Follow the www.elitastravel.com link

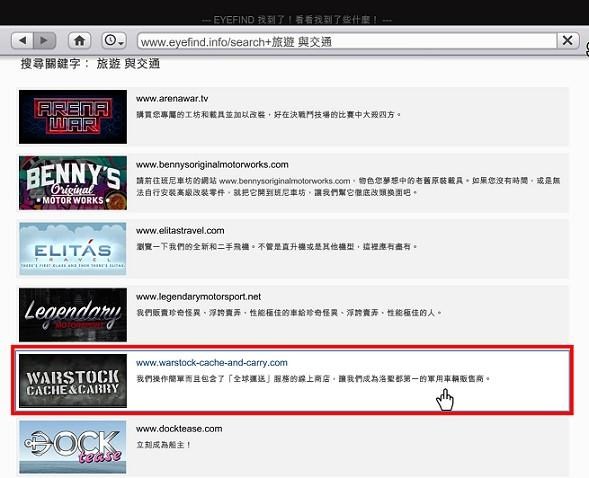pos(180,231)
